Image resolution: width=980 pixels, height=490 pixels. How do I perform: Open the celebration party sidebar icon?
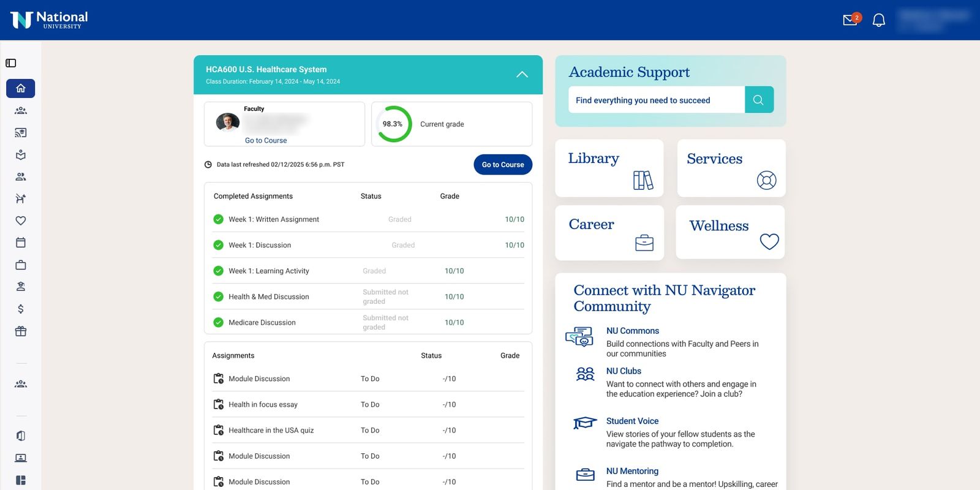21,198
